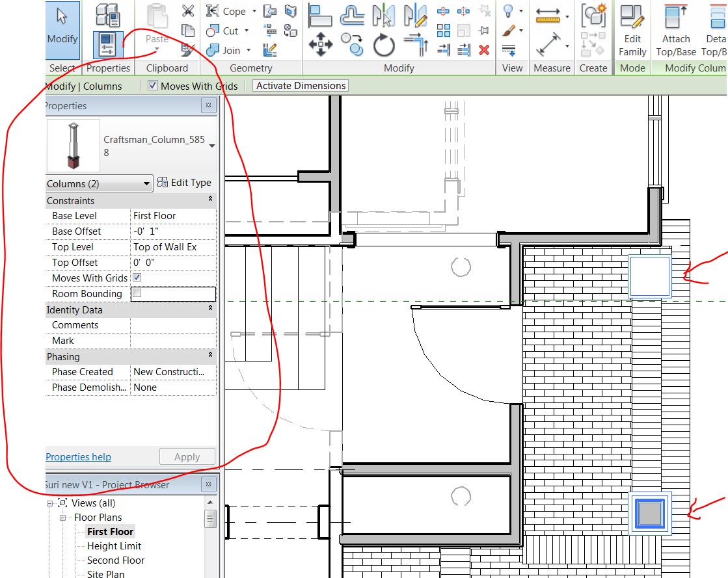728x578 pixels.
Task: Select the Site Plan view
Action: point(105,573)
